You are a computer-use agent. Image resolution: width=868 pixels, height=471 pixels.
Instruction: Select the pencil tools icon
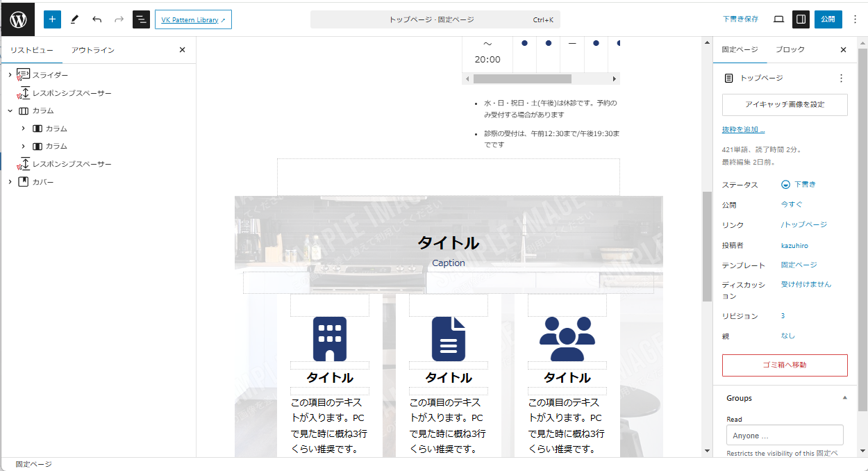pyautogui.click(x=75, y=19)
